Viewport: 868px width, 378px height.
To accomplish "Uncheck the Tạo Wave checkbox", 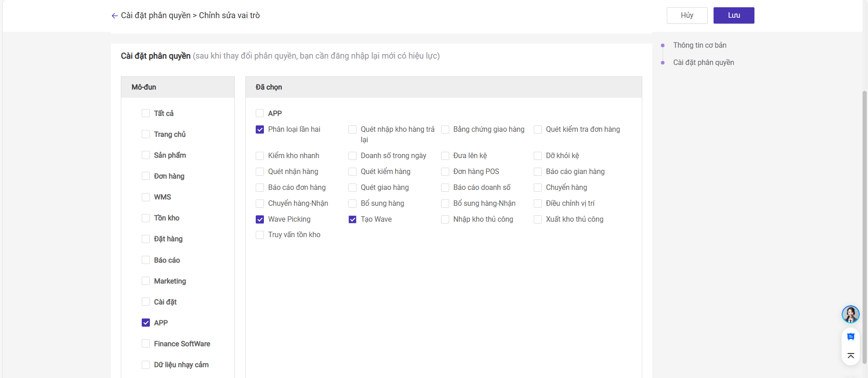I will pos(352,219).
